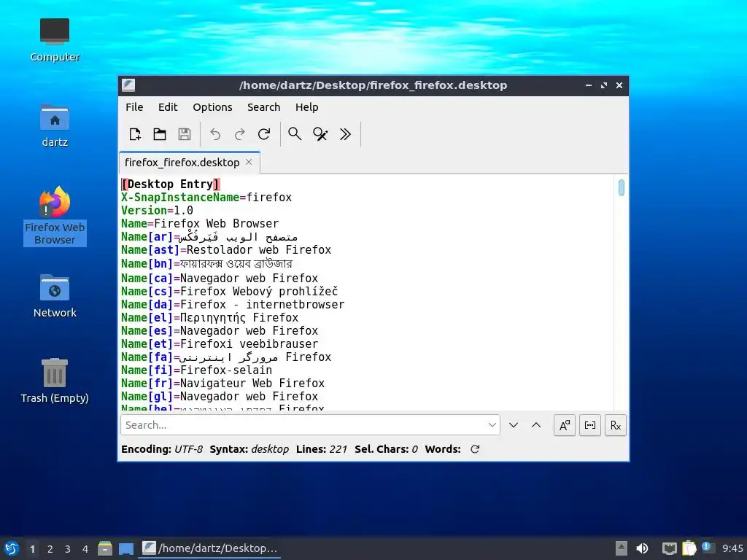Click the vertical scrollbar handle in editor
This screenshot has height=560, width=747.
pos(622,187)
